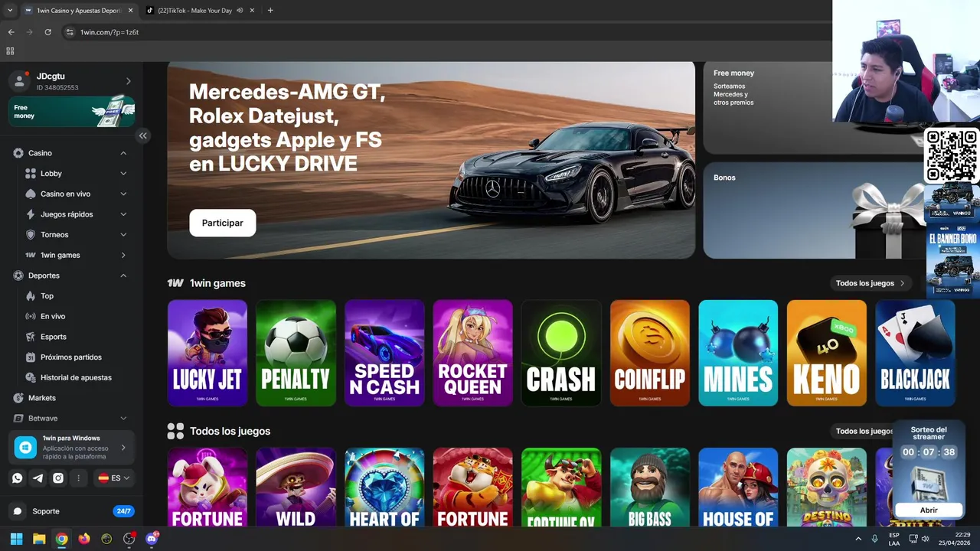Open a new browser tab
The width and height of the screenshot is (980, 551).
[x=270, y=11]
